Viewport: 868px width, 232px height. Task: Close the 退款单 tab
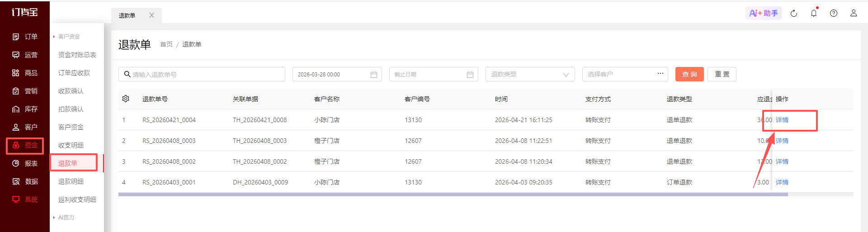click(151, 15)
